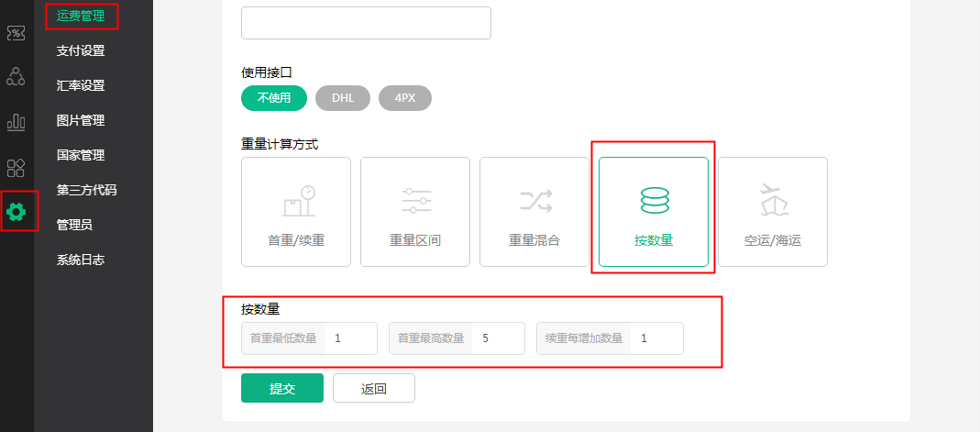Viewport: 980px width, 432px height.
Task: Choose 重量混合 weight calculation card
Action: click(534, 212)
